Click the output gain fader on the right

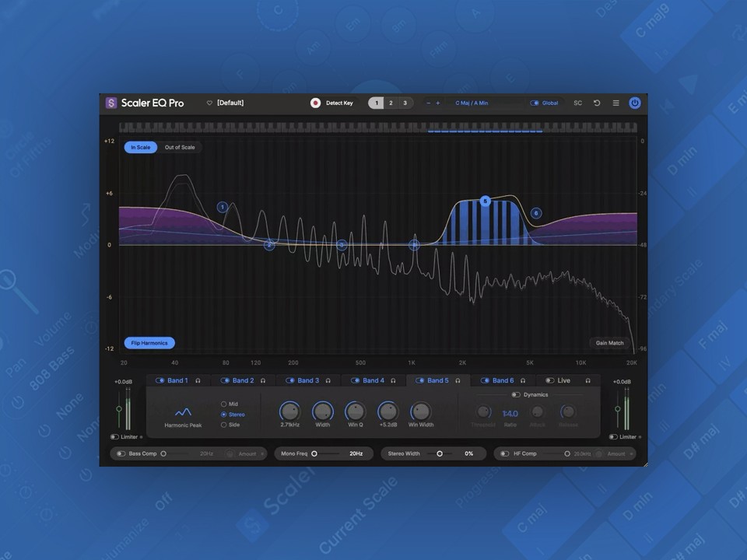pos(618,409)
